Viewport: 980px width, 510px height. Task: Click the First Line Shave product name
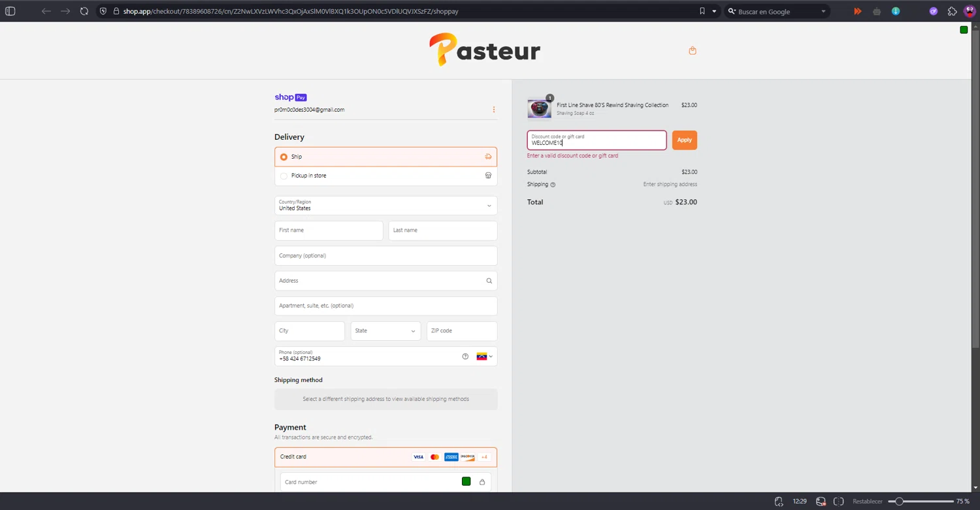click(x=612, y=105)
